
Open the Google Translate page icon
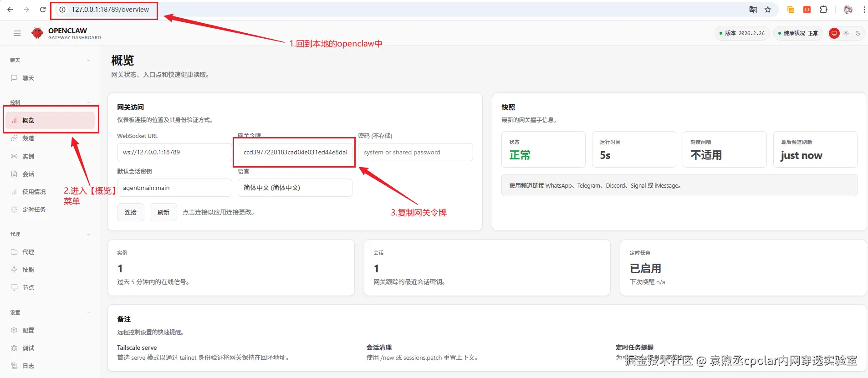pos(753,10)
